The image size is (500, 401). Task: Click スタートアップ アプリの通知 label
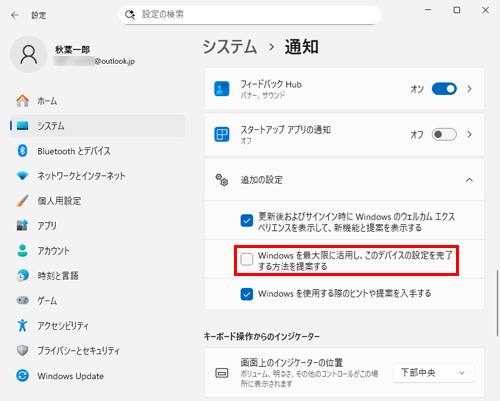286,130
